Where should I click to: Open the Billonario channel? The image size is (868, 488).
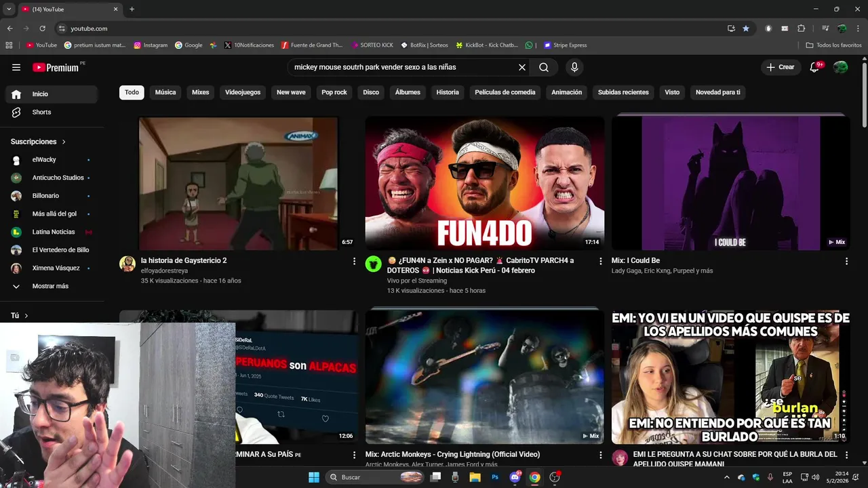(x=52, y=196)
